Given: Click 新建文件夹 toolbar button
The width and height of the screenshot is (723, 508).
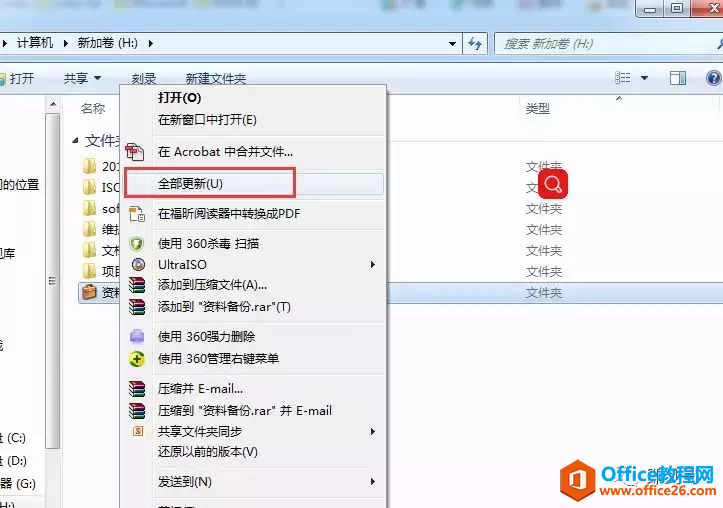Looking at the screenshot, I should [x=215, y=78].
